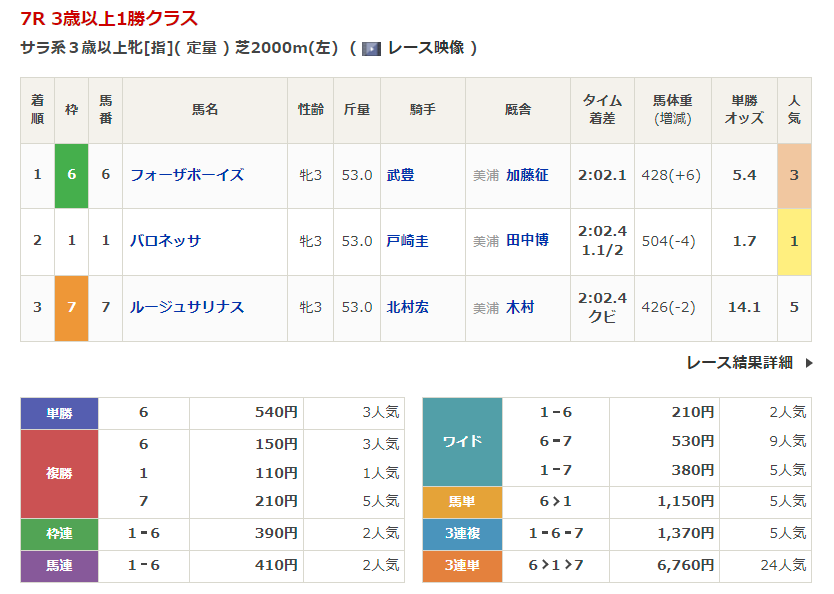Open jockey 戸崎圭 page
The width and height of the screenshot is (834, 594).
(407, 241)
